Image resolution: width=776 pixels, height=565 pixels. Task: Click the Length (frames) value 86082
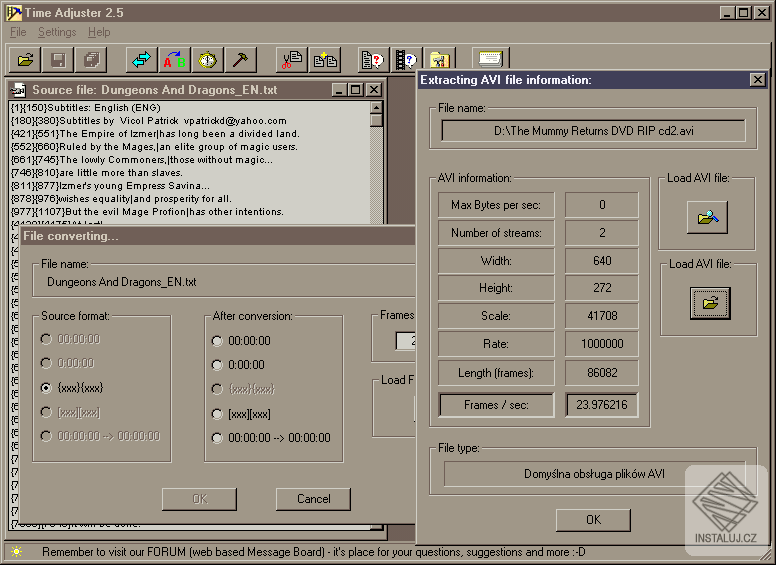602,373
